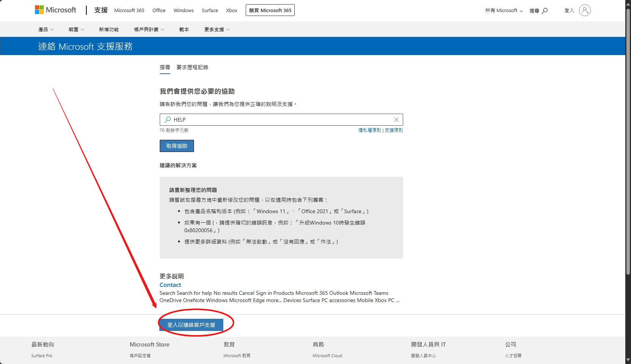Expand the 更多支援 menu
Image resolution: width=631 pixels, height=364 pixels.
tap(217, 29)
